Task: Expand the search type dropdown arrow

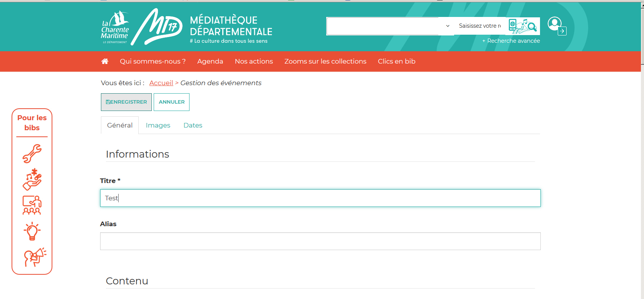Action: [x=448, y=26]
